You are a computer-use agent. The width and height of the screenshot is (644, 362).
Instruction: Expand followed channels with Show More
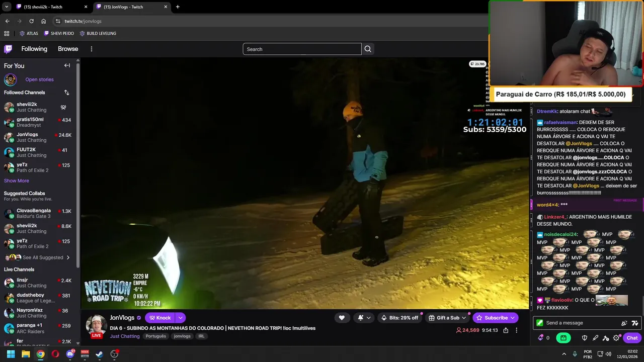coord(17,180)
